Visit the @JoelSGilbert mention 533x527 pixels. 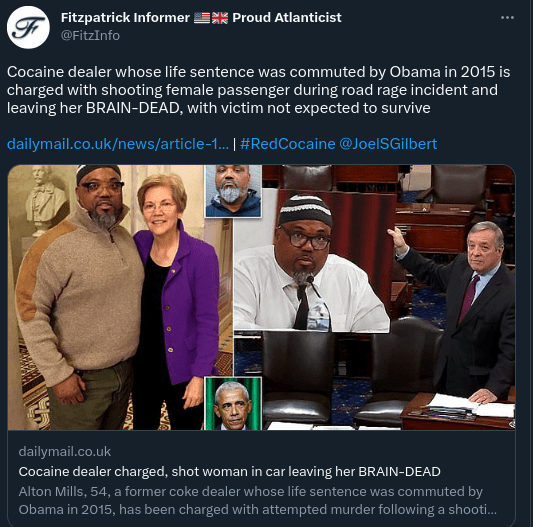pos(388,144)
